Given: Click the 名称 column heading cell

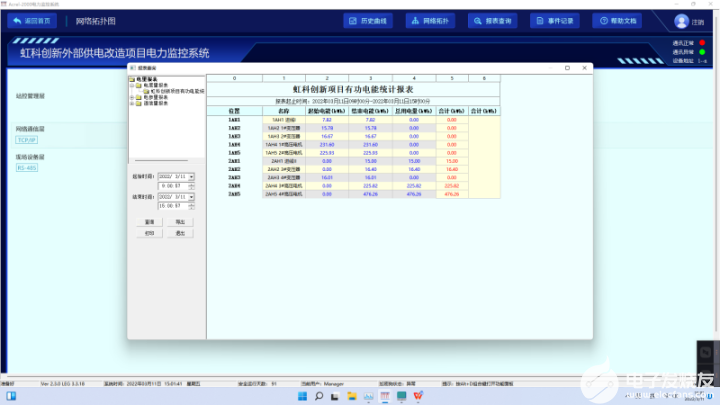Looking at the screenshot, I should point(284,111).
